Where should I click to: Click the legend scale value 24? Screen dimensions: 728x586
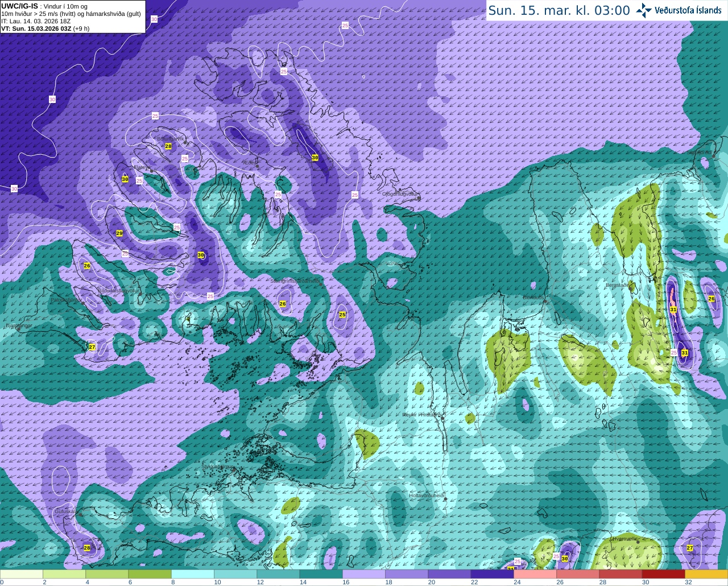(x=517, y=582)
